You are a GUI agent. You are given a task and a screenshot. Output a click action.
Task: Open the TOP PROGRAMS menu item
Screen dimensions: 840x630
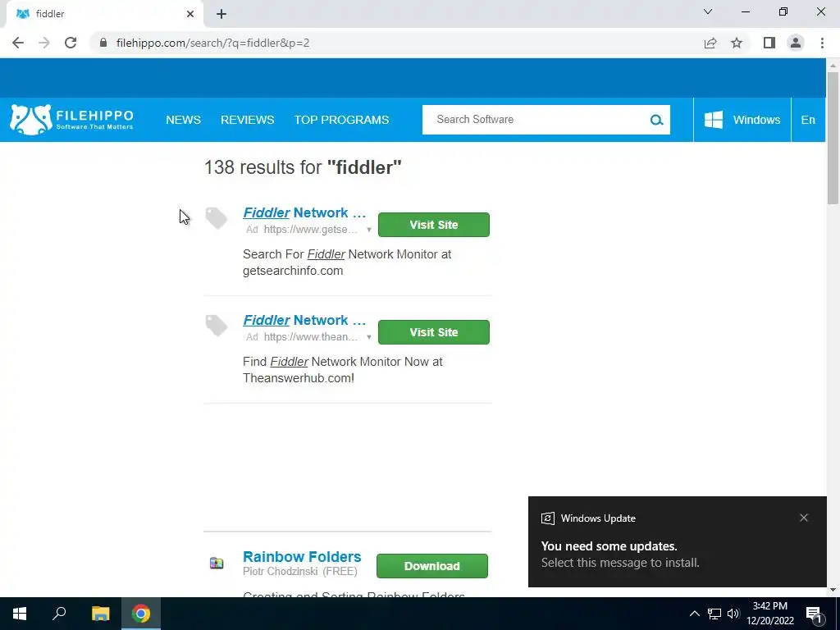[x=341, y=120]
